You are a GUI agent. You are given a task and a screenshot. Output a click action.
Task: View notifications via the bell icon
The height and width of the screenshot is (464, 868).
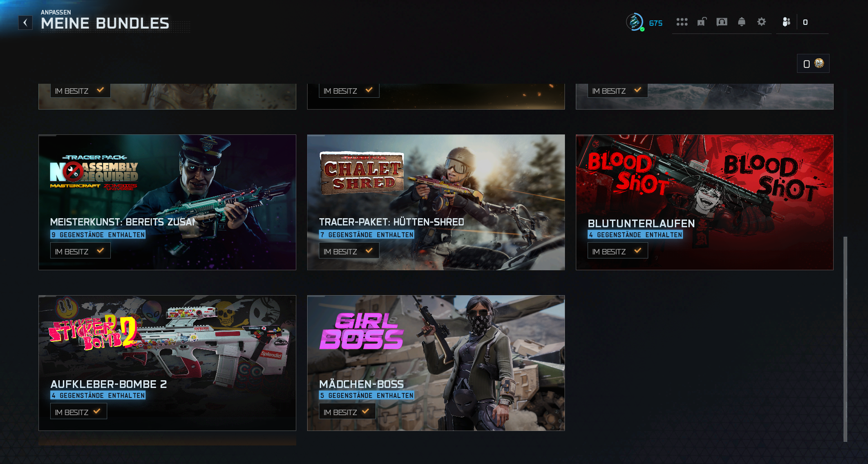(x=741, y=22)
